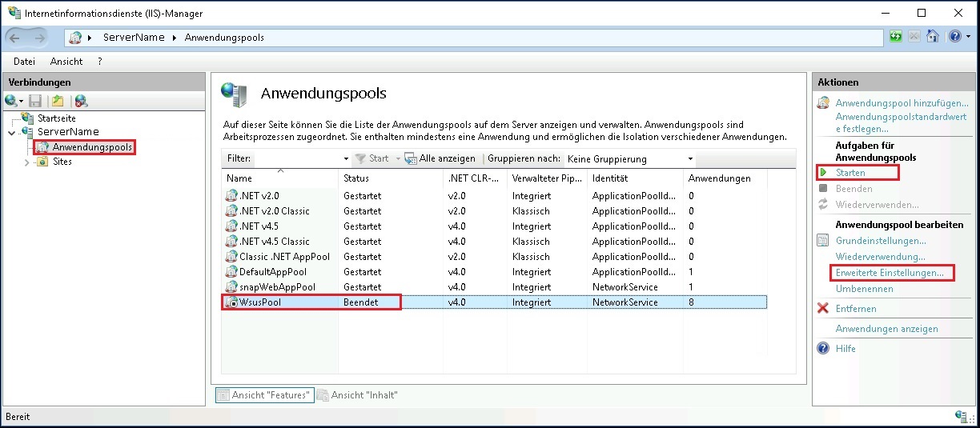Click the status bar network icon

(x=962, y=417)
